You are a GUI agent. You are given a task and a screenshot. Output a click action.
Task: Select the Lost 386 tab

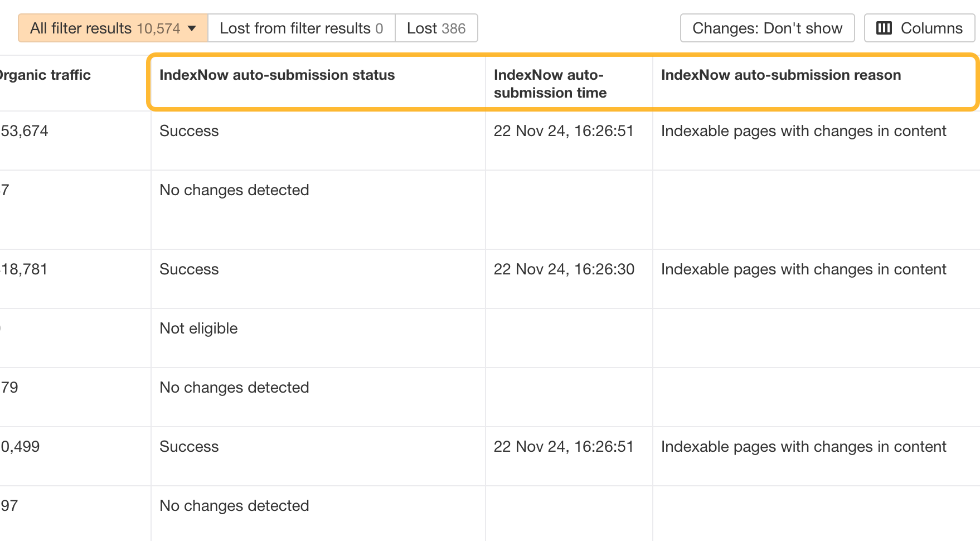click(436, 28)
